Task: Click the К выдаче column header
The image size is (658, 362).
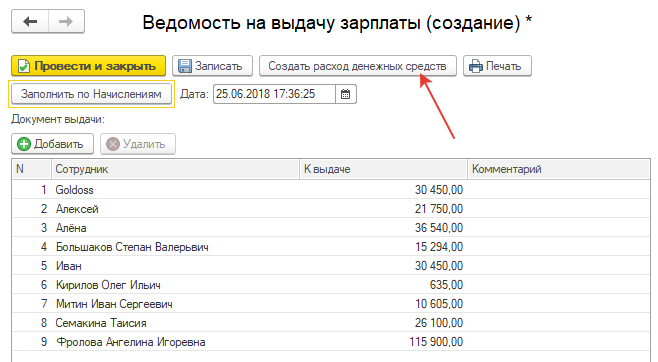Action: pyautogui.click(x=383, y=169)
